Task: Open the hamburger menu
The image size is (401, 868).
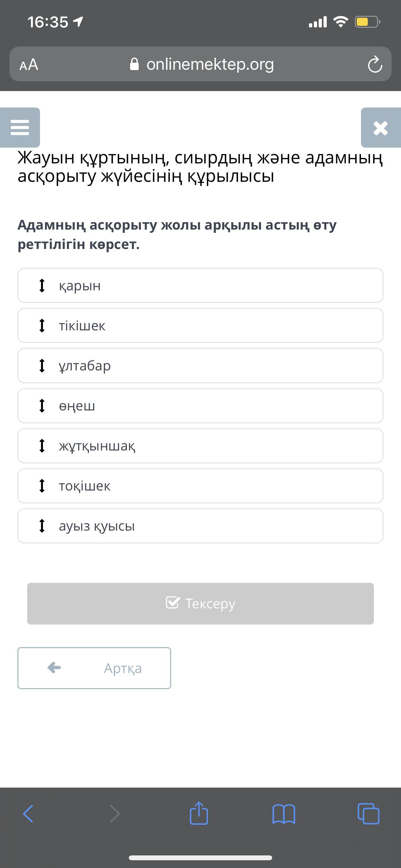Action: tap(20, 127)
